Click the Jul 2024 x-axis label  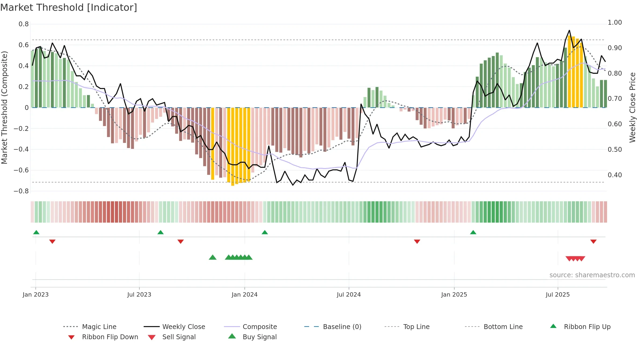click(x=349, y=295)
